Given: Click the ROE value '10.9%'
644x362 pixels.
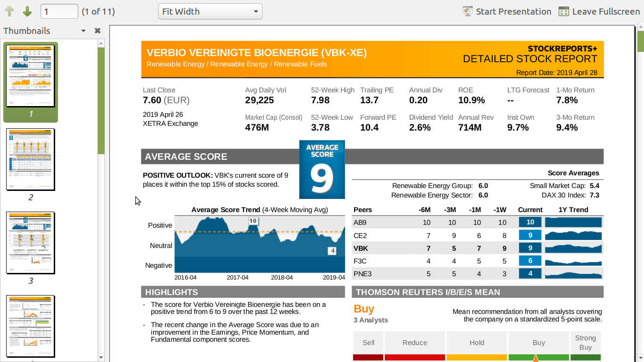Looking at the screenshot, I should click(x=471, y=100).
